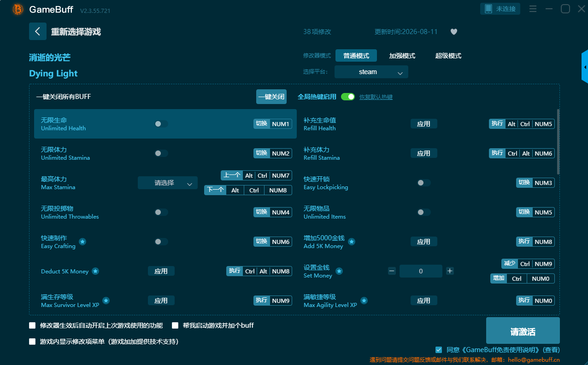
Task: Click 恢复默认热键 link
Action: pyautogui.click(x=376, y=97)
